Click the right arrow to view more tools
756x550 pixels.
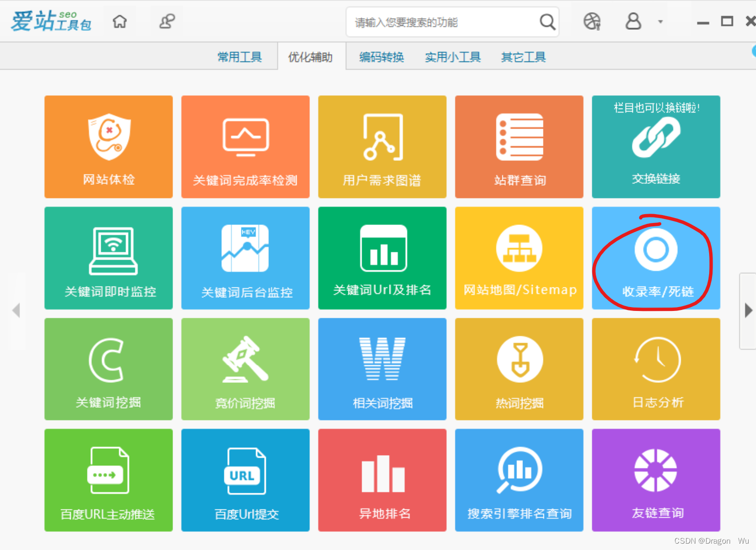tap(748, 310)
